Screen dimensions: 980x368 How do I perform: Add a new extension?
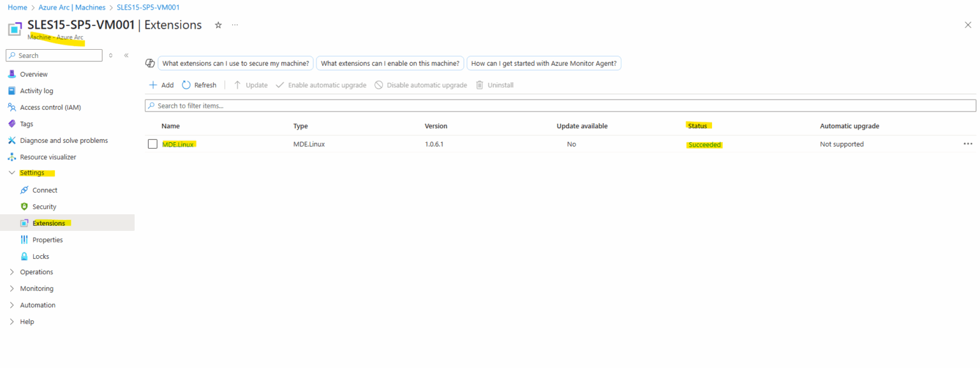pos(161,84)
